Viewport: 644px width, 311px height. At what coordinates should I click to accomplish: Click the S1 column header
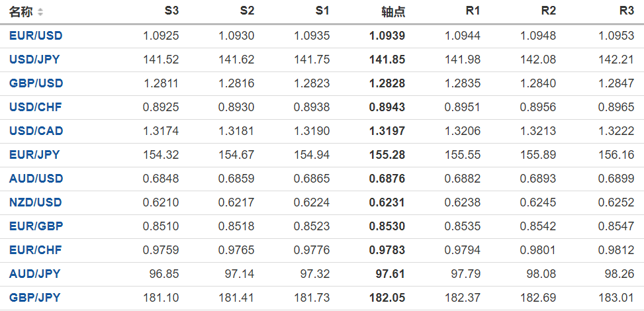click(x=322, y=12)
